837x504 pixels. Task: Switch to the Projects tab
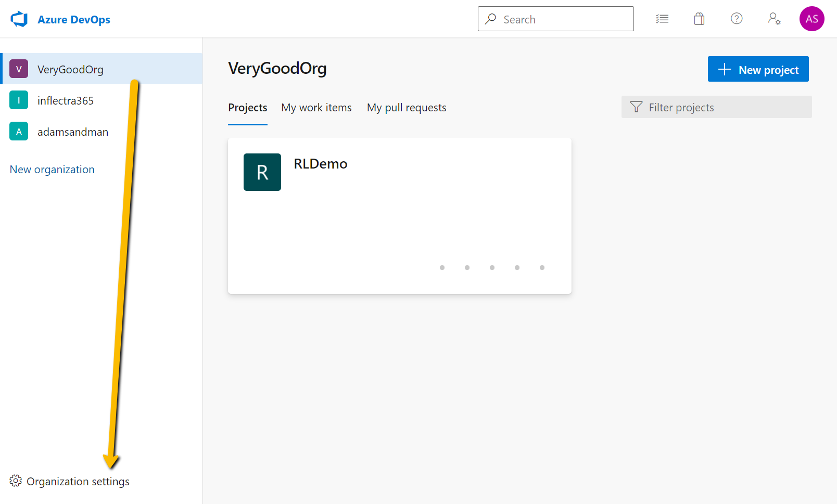click(248, 108)
